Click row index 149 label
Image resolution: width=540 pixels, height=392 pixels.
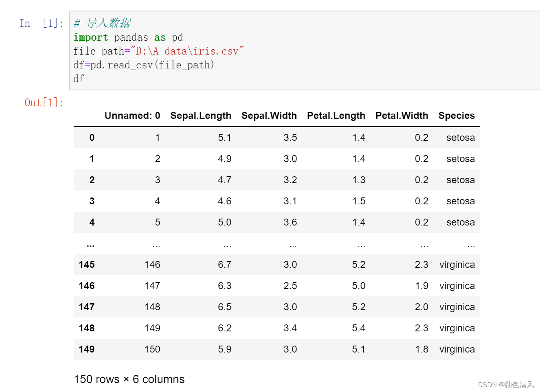click(x=87, y=349)
